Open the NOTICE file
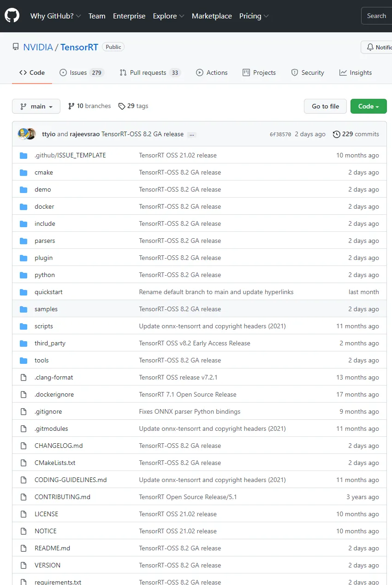Viewport: 392px width, 585px height. click(x=46, y=531)
